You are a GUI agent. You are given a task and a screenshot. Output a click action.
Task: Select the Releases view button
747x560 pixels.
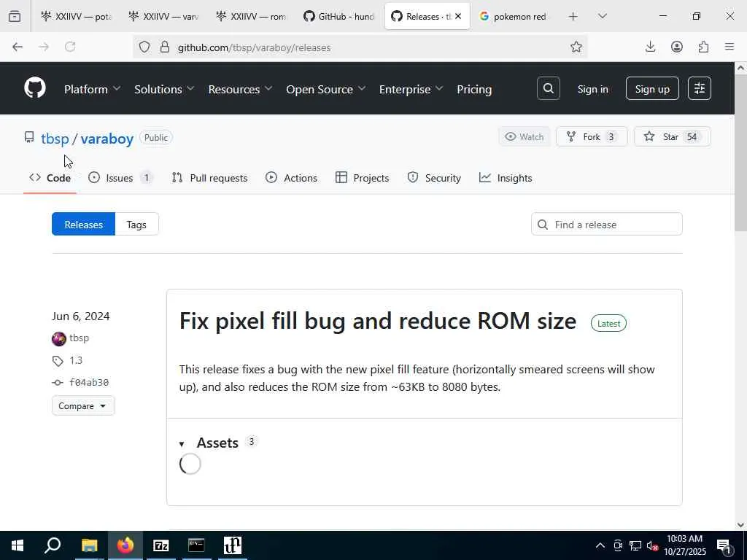(x=83, y=225)
